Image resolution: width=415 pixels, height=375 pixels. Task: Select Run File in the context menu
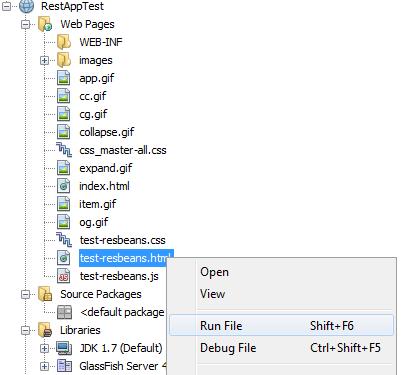coord(281,325)
